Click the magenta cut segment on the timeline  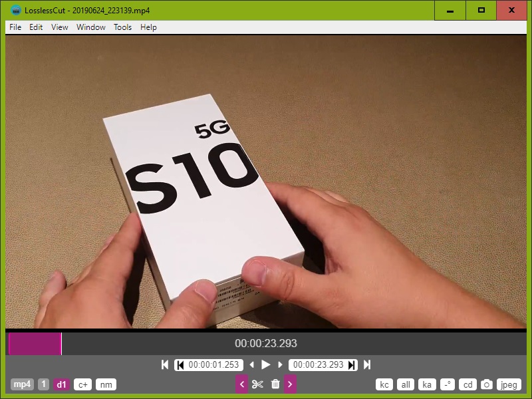(35, 344)
